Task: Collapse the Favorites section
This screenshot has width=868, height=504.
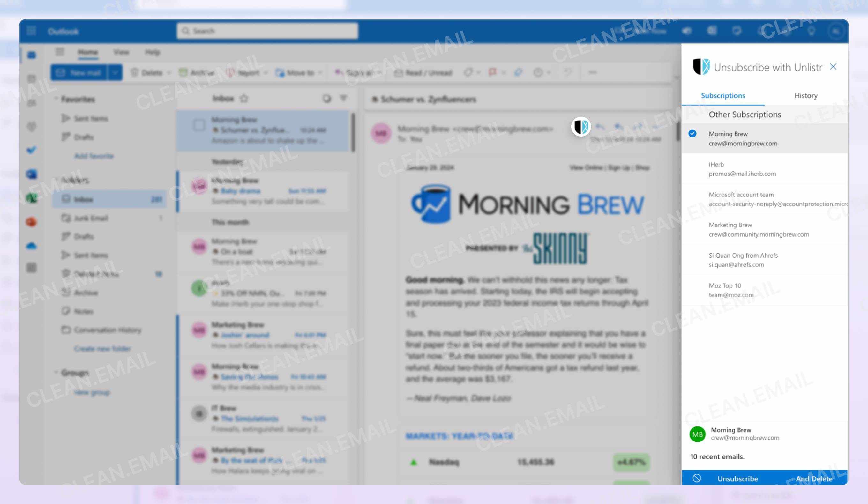Action: (56, 99)
